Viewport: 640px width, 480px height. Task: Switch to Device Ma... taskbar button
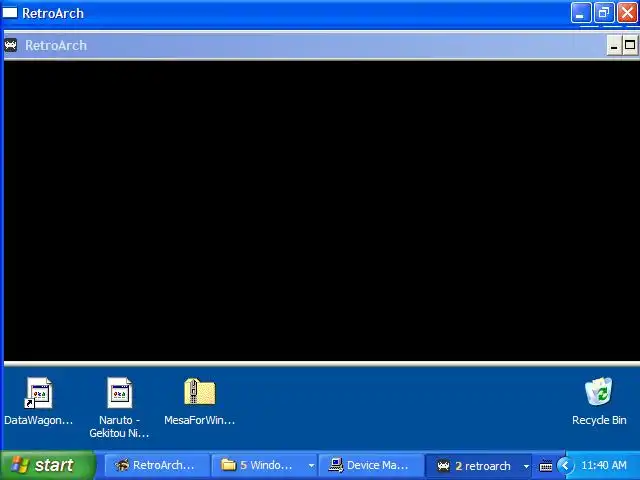click(370, 465)
